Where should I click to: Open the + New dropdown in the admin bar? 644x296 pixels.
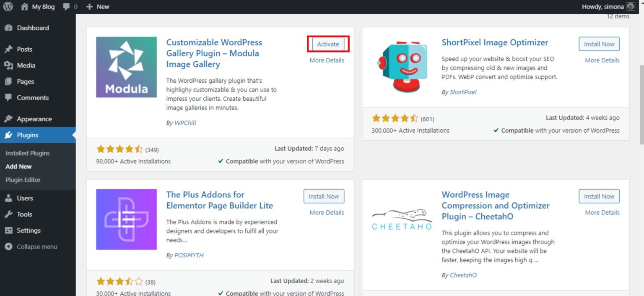[x=98, y=6]
